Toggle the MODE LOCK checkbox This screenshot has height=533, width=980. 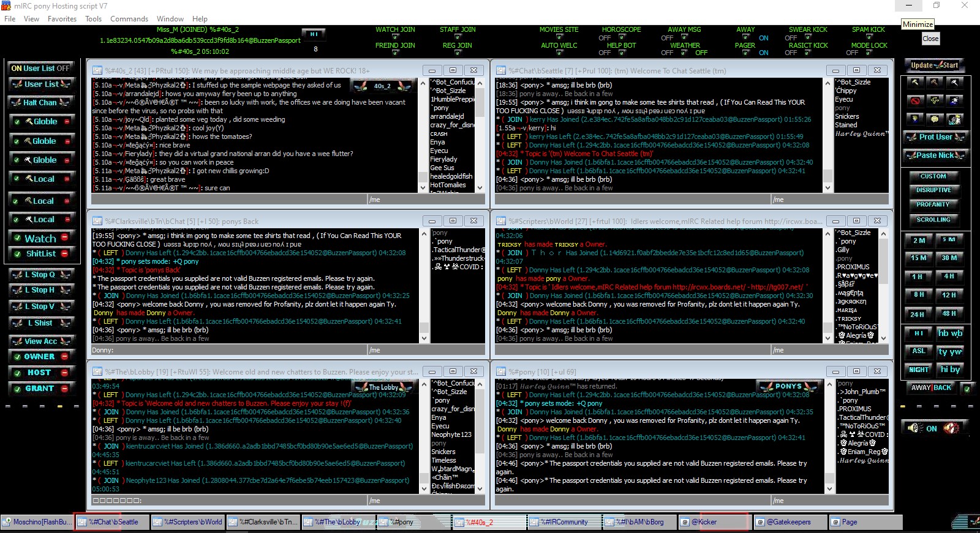tap(870, 53)
